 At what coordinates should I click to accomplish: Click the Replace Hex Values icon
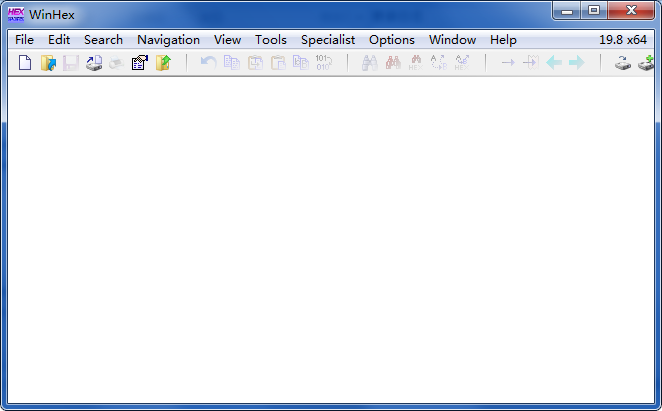click(x=462, y=63)
